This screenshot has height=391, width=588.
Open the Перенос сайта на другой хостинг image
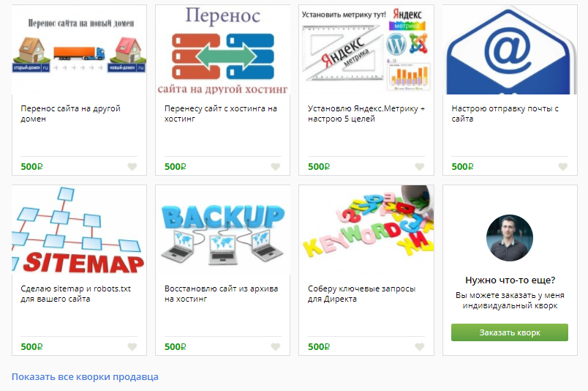coord(223,50)
